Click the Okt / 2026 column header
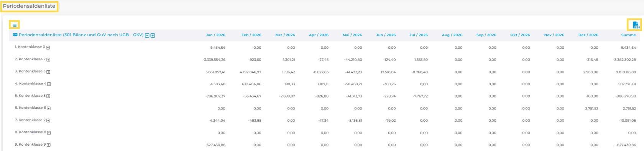Image resolution: width=644 pixels, height=151 pixels. [520, 35]
